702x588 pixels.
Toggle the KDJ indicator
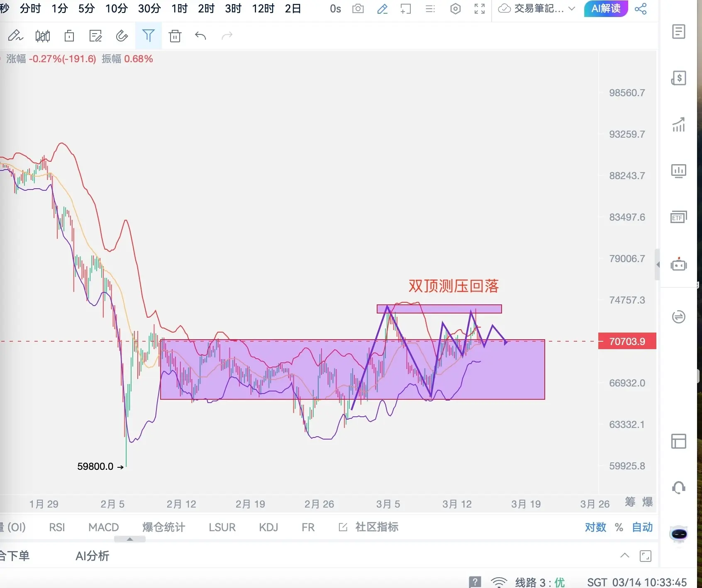(x=268, y=527)
